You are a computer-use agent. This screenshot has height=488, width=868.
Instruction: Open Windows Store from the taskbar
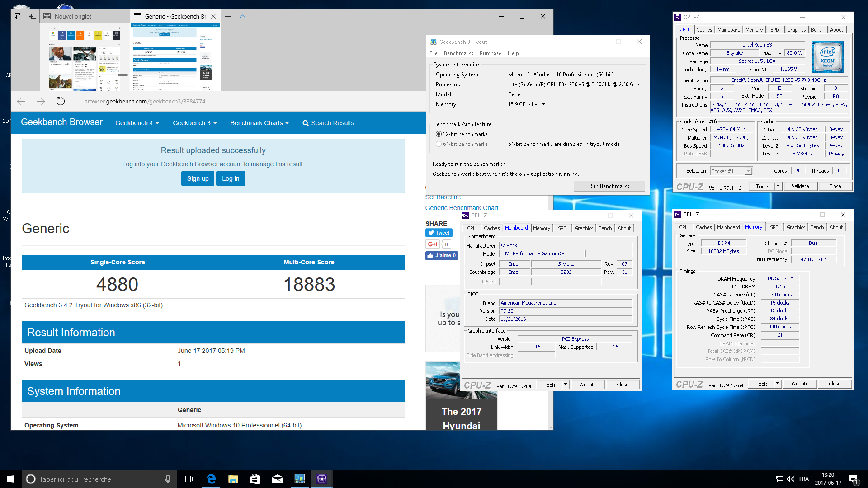click(255, 479)
